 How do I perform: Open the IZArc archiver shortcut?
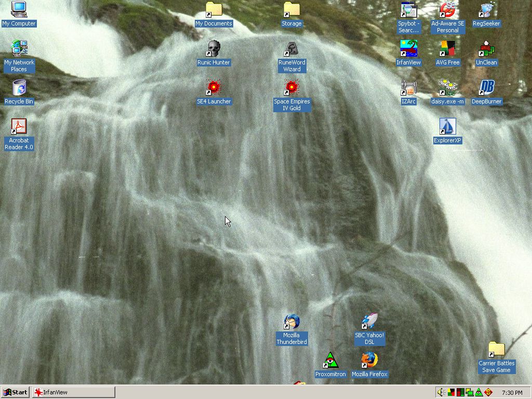pos(408,87)
